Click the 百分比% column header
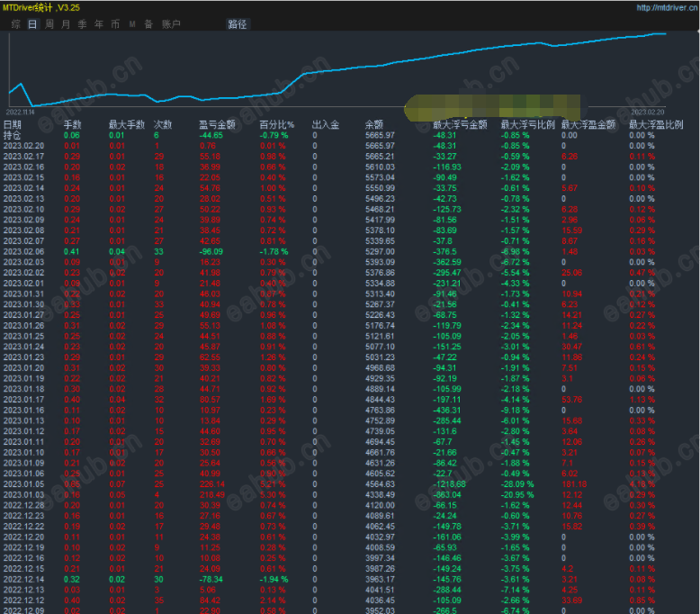This screenshot has height=614, width=700. [x=277, y=124]
